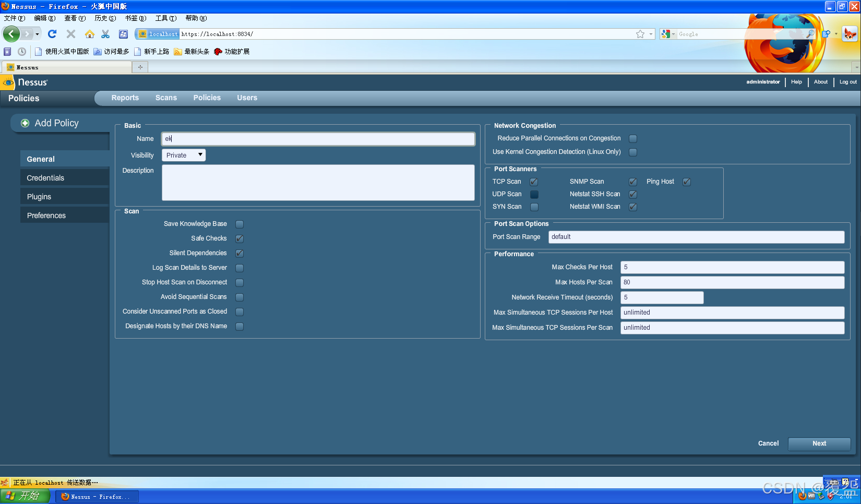Click the Next button
861x504 pixels.
(819, 443)
